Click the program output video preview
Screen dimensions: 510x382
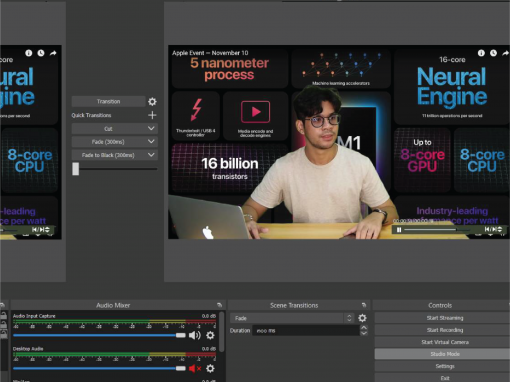click(x=339, y=142)
